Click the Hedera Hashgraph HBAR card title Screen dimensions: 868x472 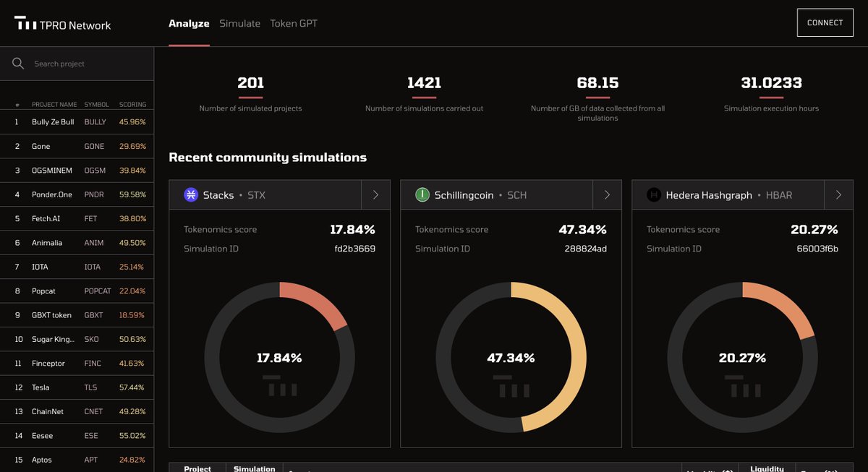click(729, 195)
